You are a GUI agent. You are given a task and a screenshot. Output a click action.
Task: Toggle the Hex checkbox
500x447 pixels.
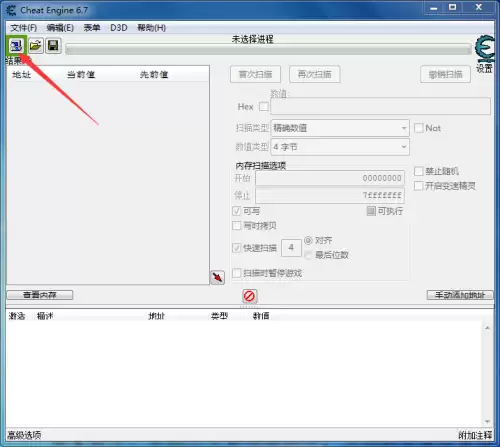(264, 107)
